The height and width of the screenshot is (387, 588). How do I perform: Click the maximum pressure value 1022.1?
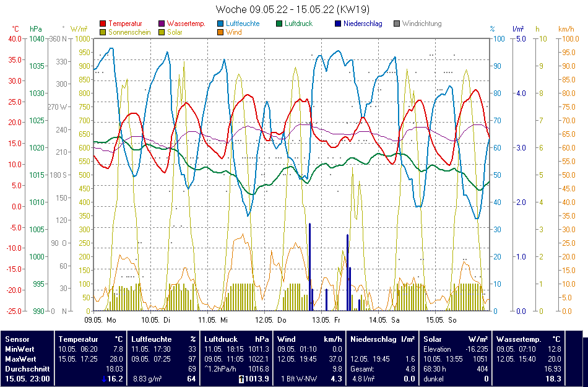pyautogui.click(x=258, y=359)
